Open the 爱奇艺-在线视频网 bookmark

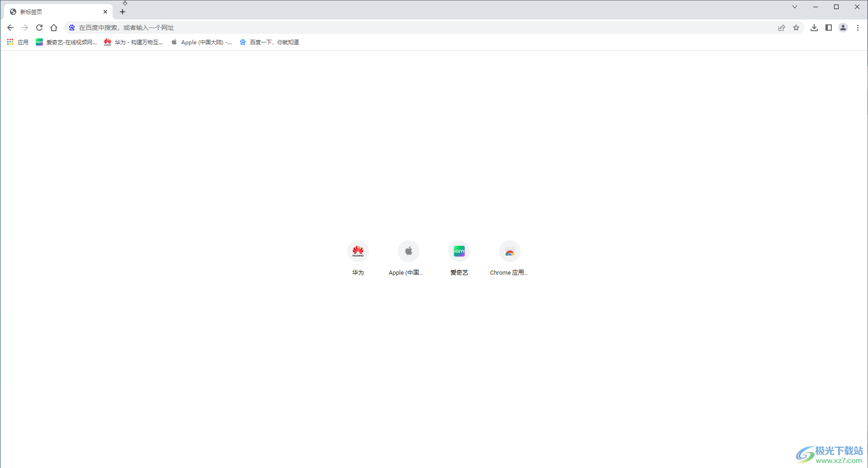pos(66,42)
